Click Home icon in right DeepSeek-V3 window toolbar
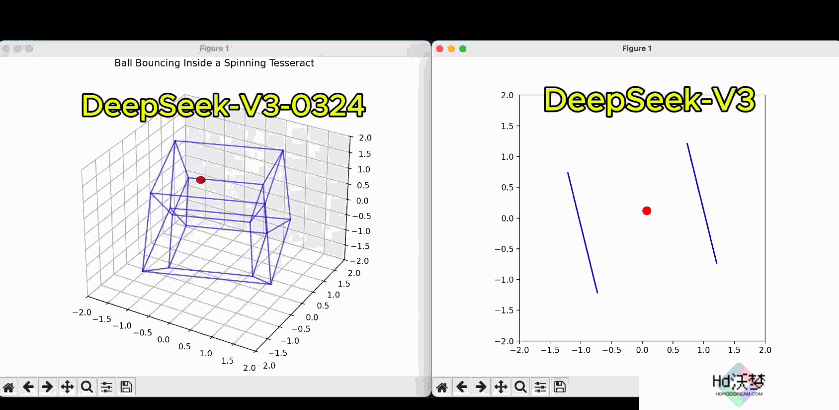The width and height of the screenshot is (839, 410). click(442, 386)
